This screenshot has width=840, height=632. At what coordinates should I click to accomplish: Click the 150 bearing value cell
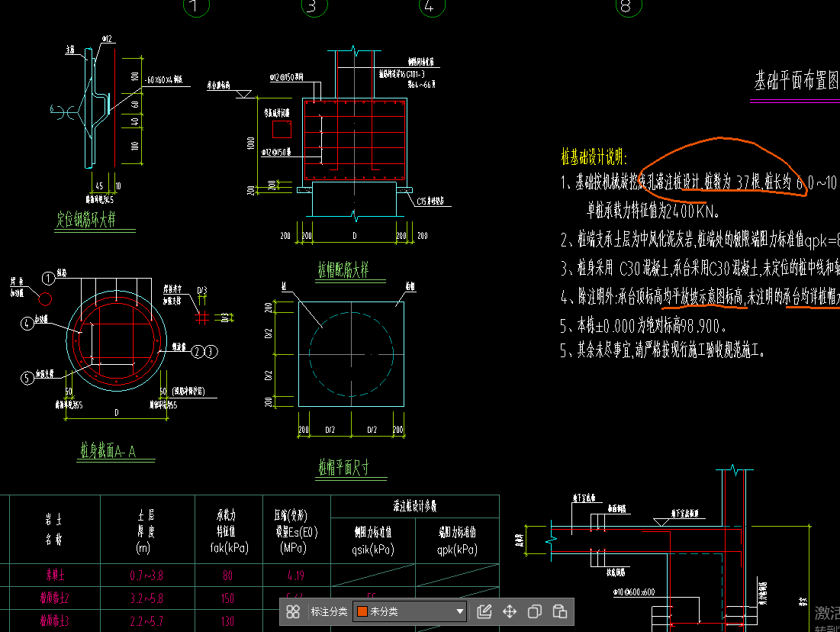coord(227,598)
